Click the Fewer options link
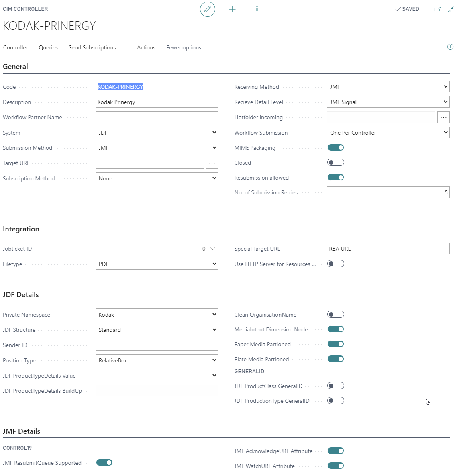This screenshot has height=476, width=457. click(184, 47)
